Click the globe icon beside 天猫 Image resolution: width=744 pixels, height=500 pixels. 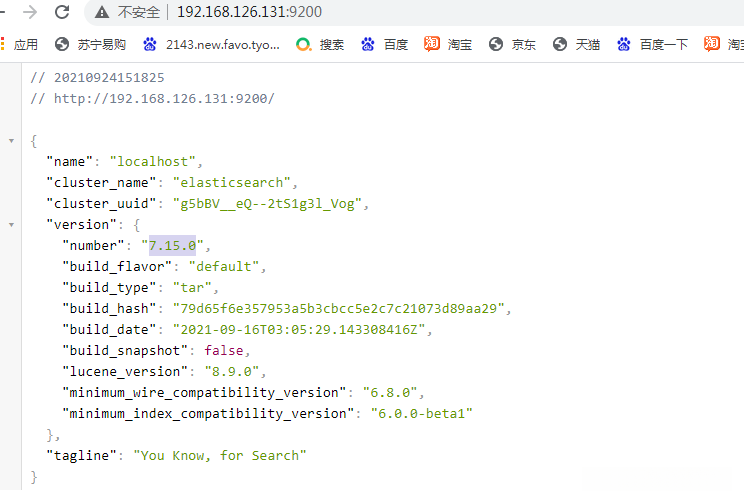[x=560, y=45]
